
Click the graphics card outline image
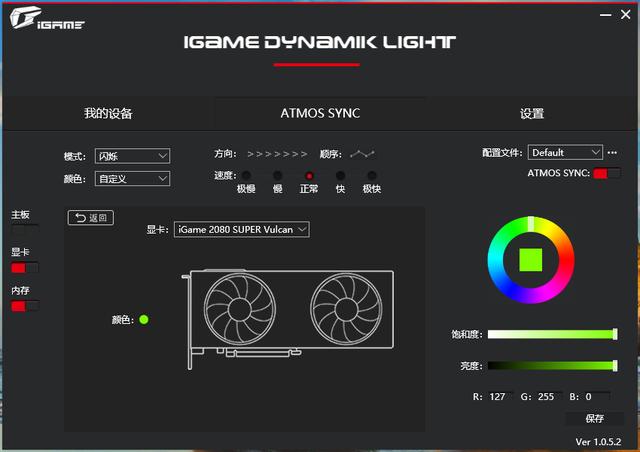point(288,319)
